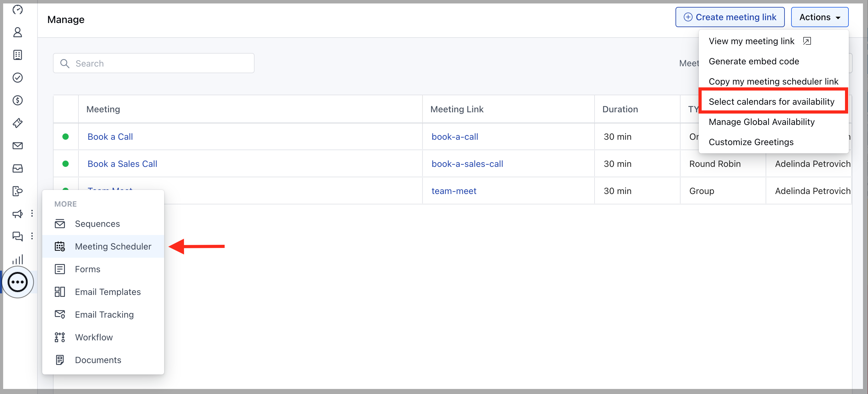This screenshot has width=868, height=394.
Task: Open the Book a Sales Call meeting
Action: click(x=122, y=164)
